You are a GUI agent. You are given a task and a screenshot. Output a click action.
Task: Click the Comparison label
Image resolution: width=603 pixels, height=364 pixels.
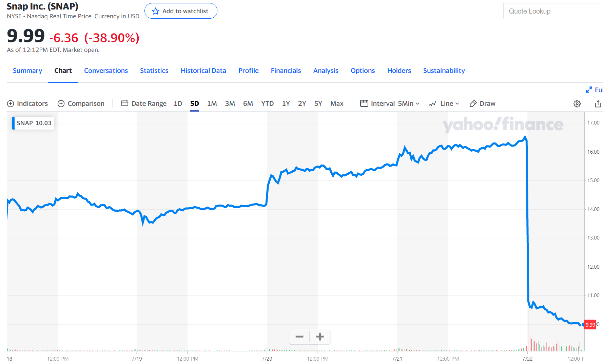pos(86,103)
